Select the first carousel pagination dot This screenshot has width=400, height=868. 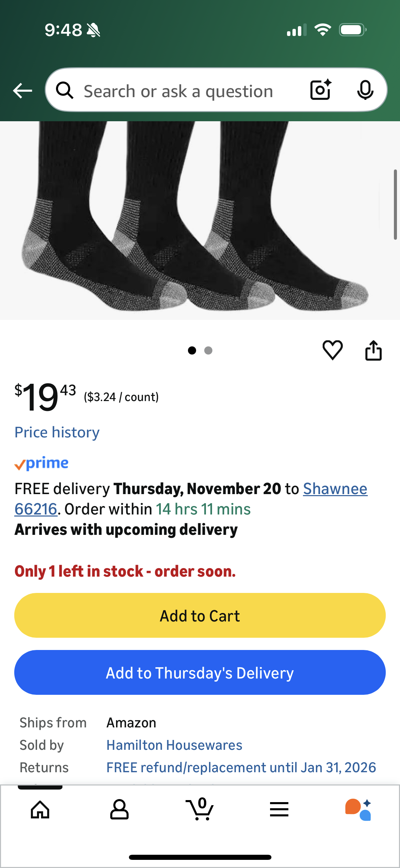pyautogui.click(x=192, y=350)
